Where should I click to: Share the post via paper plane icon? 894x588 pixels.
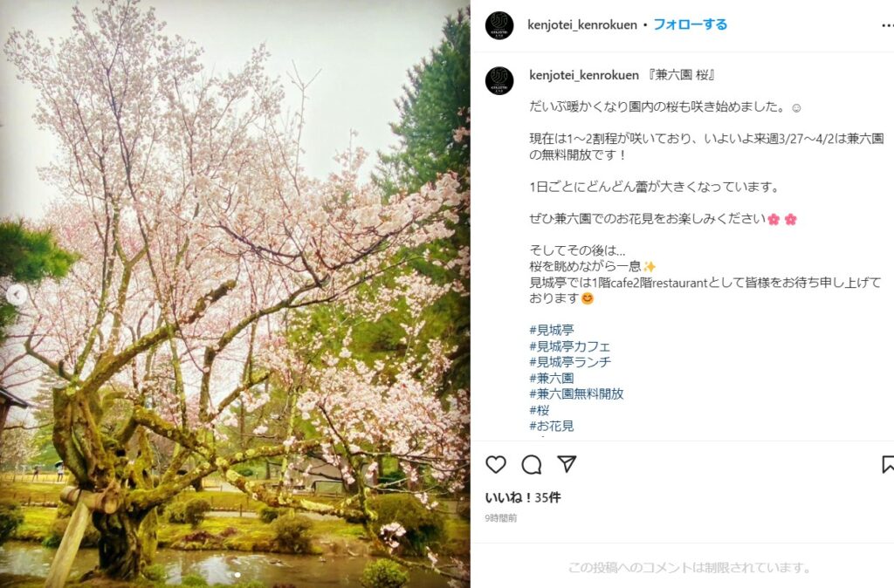click(x=567, y=464)
